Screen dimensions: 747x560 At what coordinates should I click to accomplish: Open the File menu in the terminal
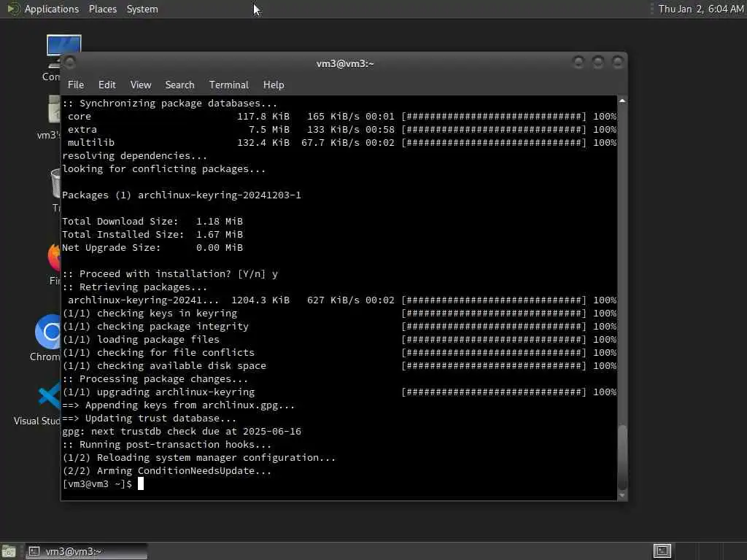(76, 85)
